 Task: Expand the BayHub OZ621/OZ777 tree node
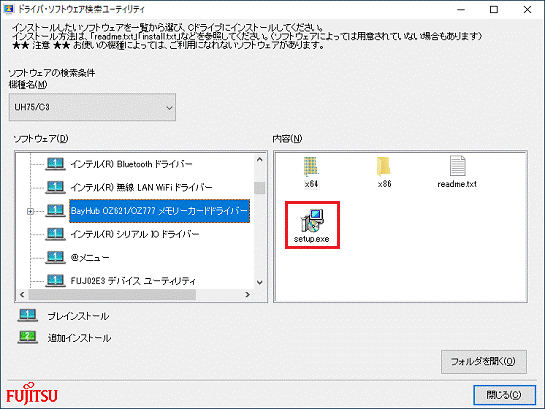tap(31, 211)
